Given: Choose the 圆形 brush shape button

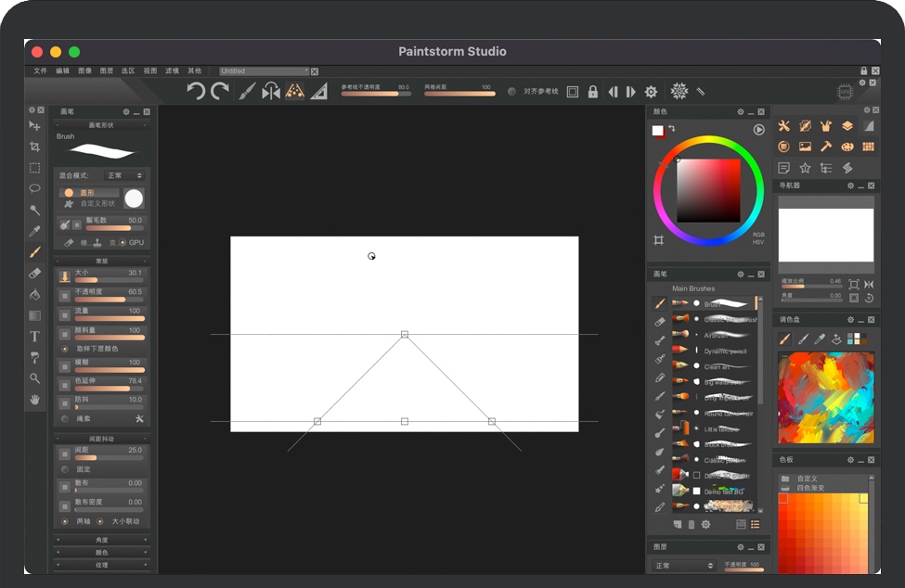Looking at the screenshot, I should click(x=88, y=192).
